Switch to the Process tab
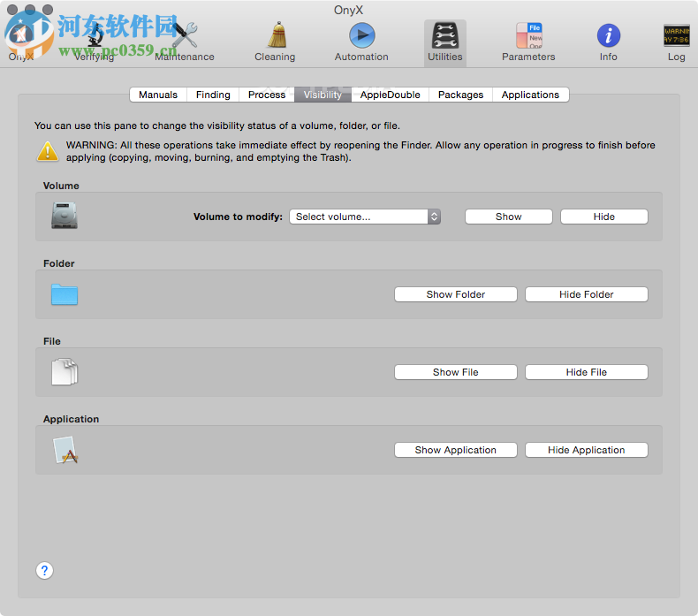The height and width of the screenshot is (616, 698). (267, 95)
